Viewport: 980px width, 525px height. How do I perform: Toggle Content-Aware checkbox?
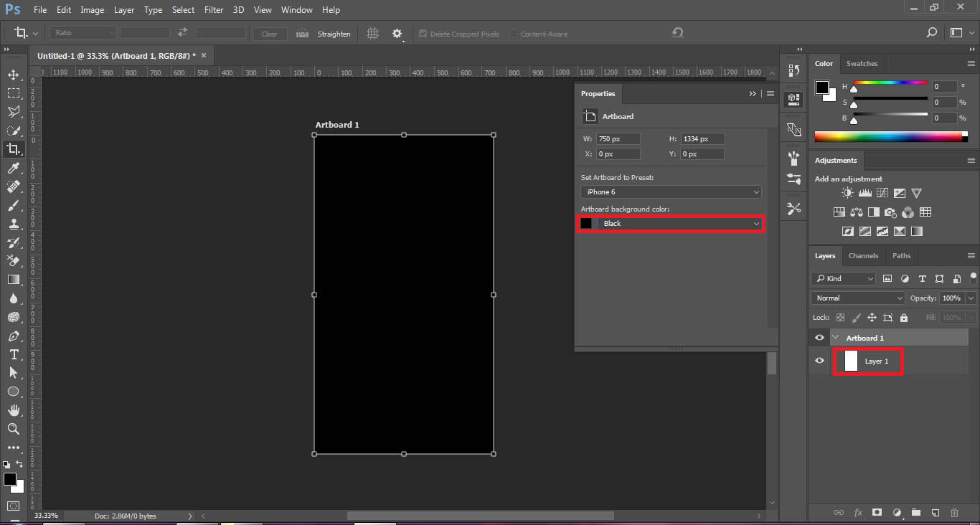(514, 34)
